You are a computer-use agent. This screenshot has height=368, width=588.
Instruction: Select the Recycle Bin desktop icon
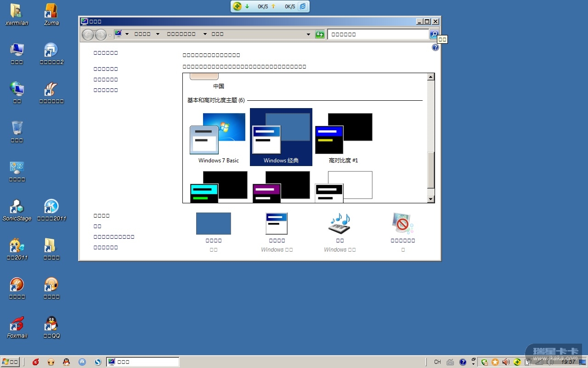pyautogui.click(x=17, y=132)
